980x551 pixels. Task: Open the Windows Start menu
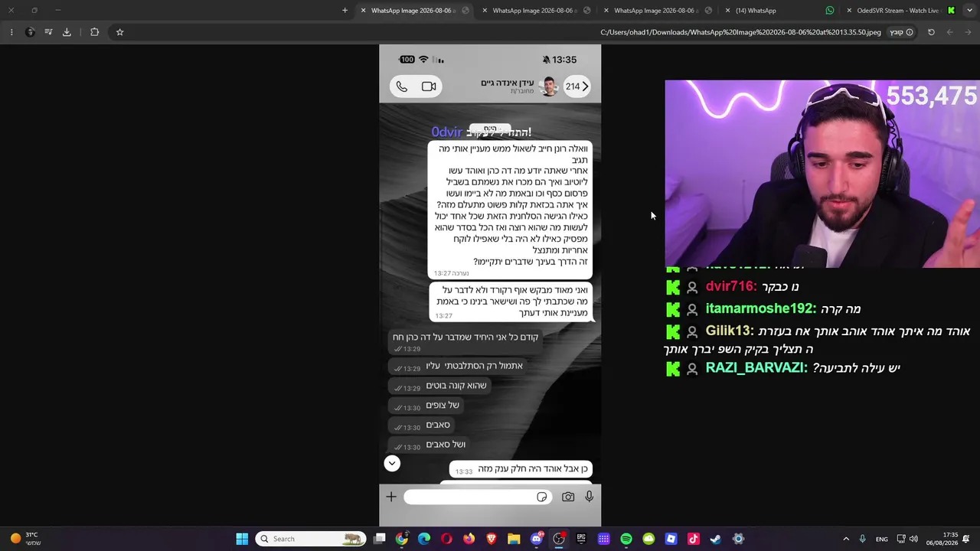242,539
